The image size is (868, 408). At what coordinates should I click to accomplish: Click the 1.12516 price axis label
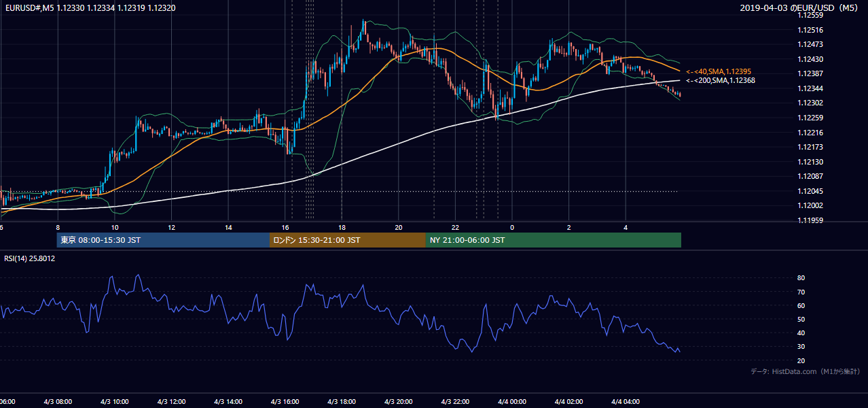[x=811, y=30]
